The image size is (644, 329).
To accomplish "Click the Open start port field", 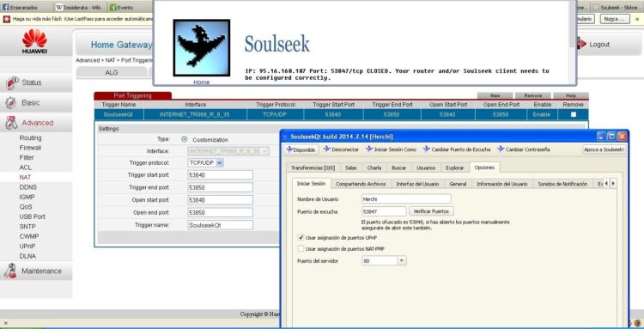I will [220, 200].
